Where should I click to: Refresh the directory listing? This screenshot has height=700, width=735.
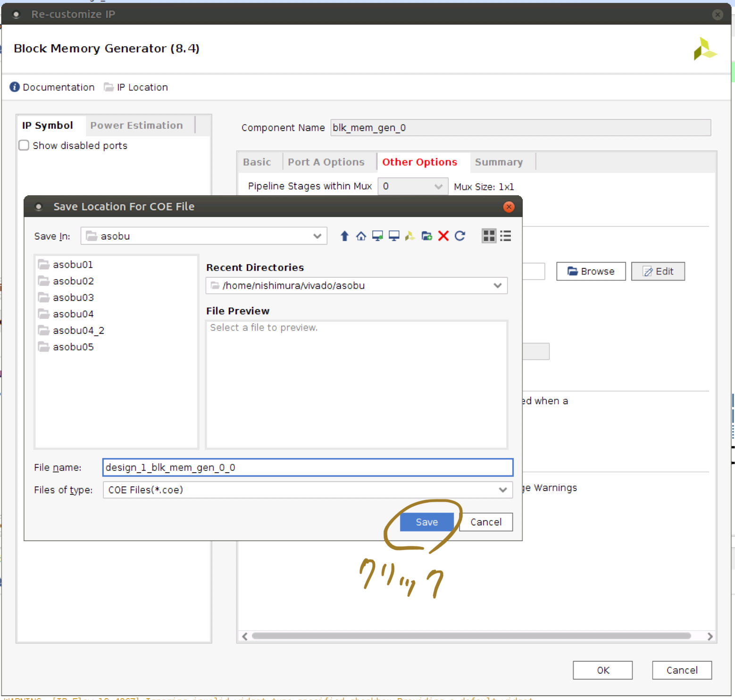460,236
